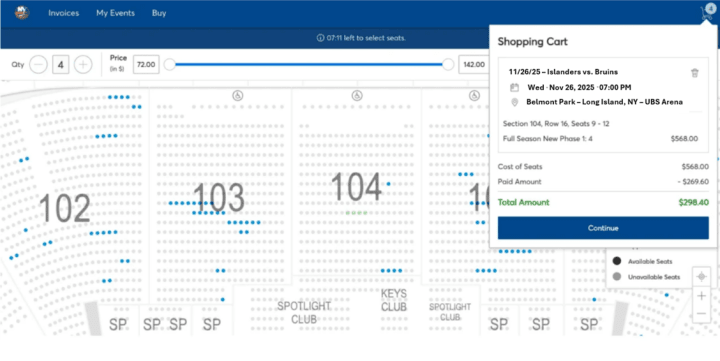
Task: Click the 'Cost of Seats' label
Action: [520, 167]
